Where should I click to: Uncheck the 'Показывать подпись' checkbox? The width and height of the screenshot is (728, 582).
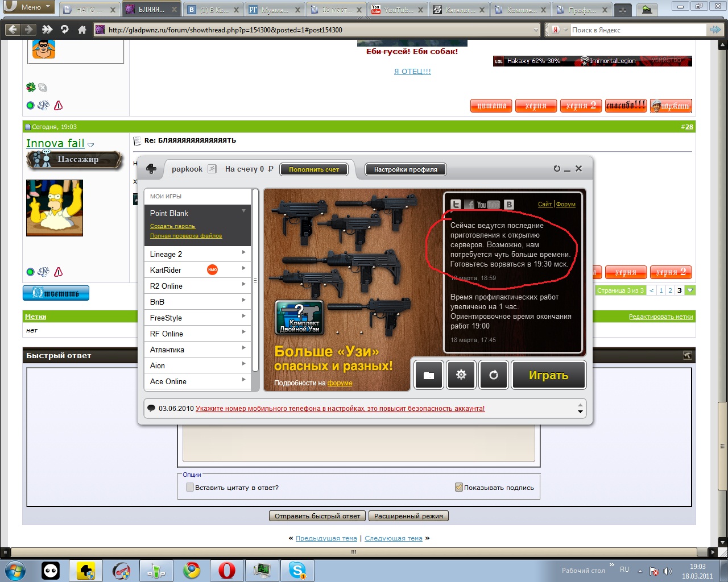pos(458,487)
